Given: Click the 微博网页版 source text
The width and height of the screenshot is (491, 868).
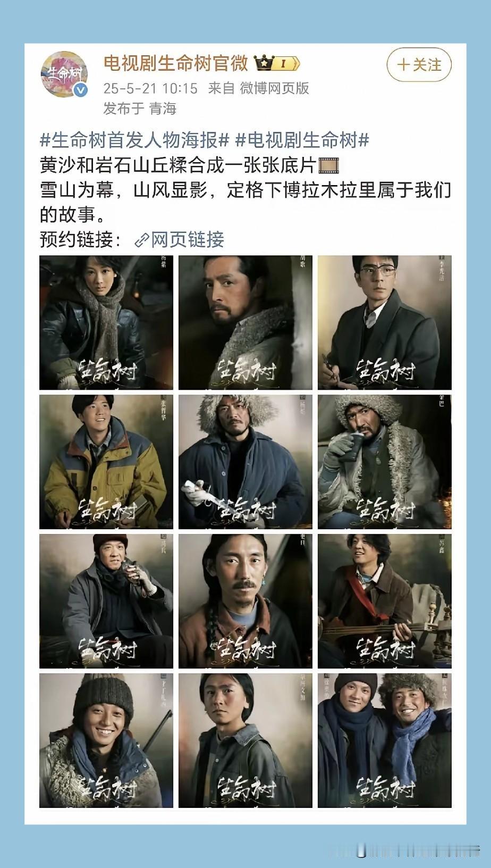Looking at the screenshot, I should (x=274, y=88).
